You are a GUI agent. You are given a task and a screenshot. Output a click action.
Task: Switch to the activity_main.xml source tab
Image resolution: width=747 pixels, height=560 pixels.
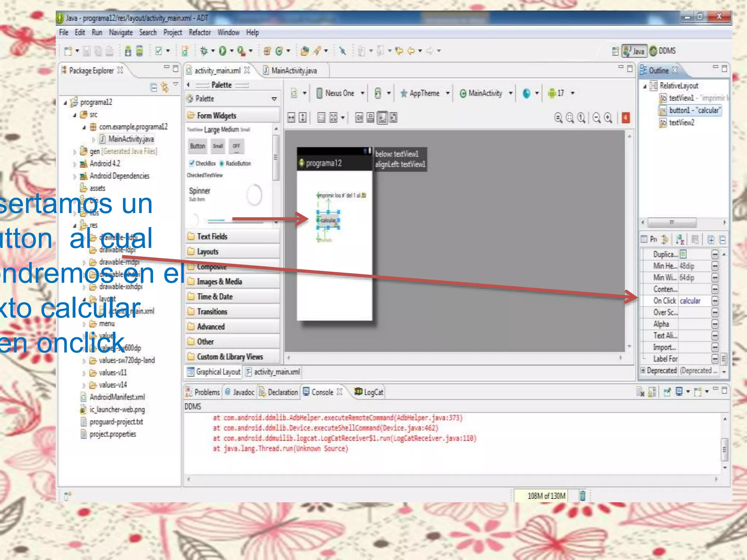coord(273,372)
